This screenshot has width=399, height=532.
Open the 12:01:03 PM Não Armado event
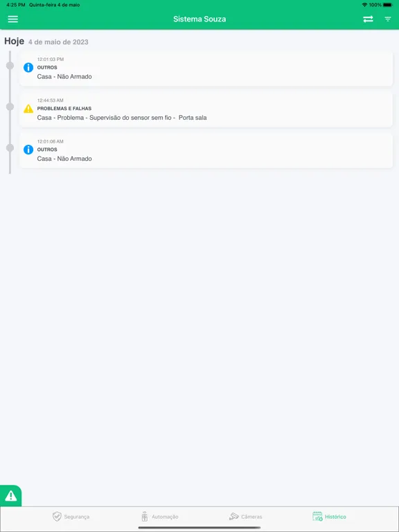point(206,69)
